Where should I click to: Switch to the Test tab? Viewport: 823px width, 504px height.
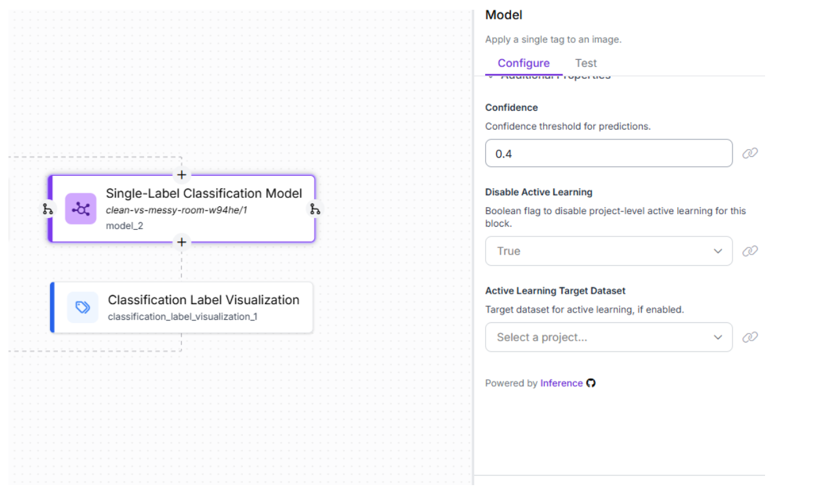(x=585, y=63)
